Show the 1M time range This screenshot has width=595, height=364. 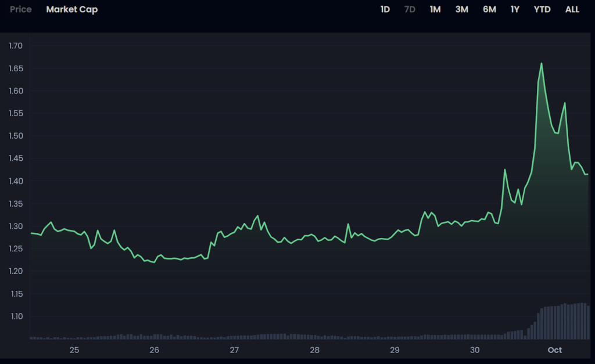click(x=435, y=10)
